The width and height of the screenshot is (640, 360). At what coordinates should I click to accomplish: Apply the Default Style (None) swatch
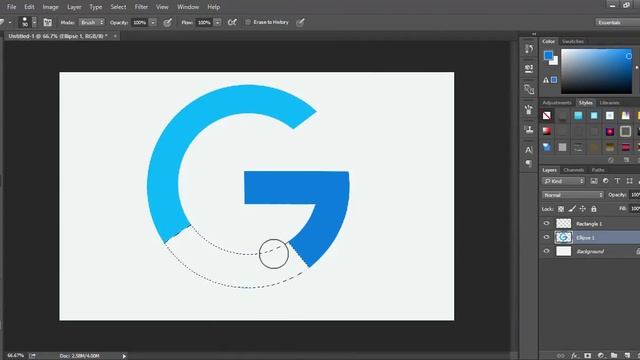click(547, 116)
